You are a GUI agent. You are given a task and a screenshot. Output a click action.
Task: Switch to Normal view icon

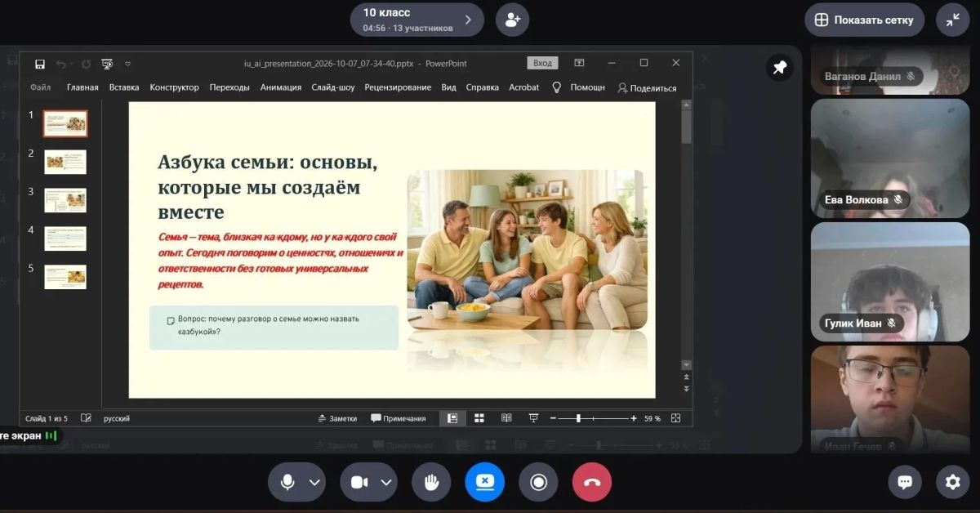pos(452,418)
